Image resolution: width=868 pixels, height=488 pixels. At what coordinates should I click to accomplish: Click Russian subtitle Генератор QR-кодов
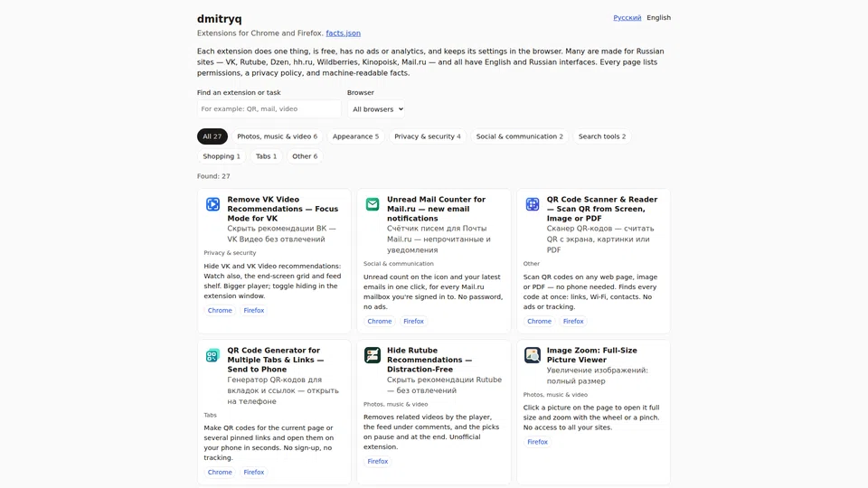[x=283, y=390]
